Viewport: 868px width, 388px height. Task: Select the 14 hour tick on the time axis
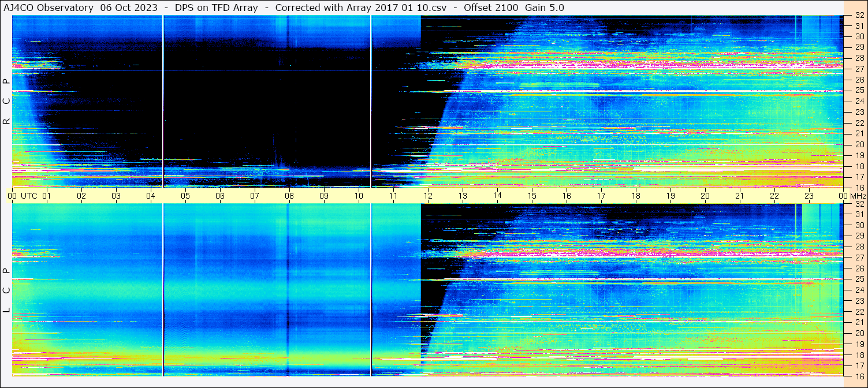pyautogui.click(x=497, y=196)
